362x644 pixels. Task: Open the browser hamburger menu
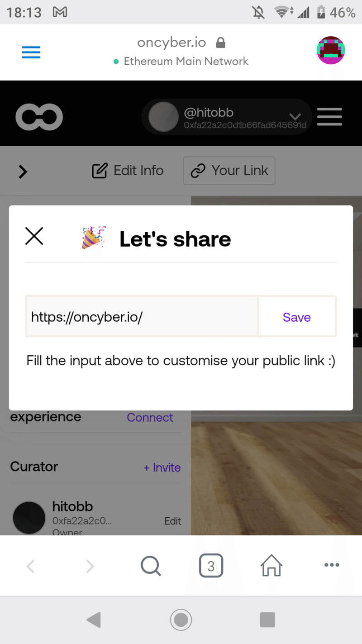(31, 52)
